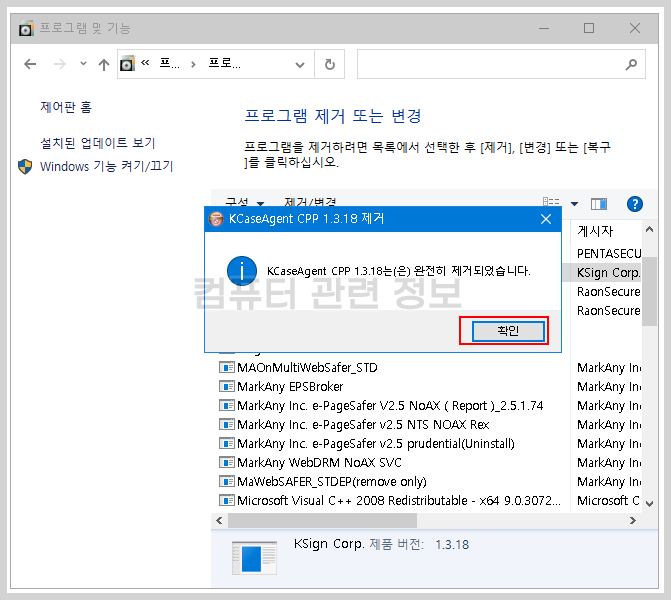Screen dimensions: 671x600
Task: Select Microsoft Visual C++ 2008 Redistributable entry
Action: point(399,501)
